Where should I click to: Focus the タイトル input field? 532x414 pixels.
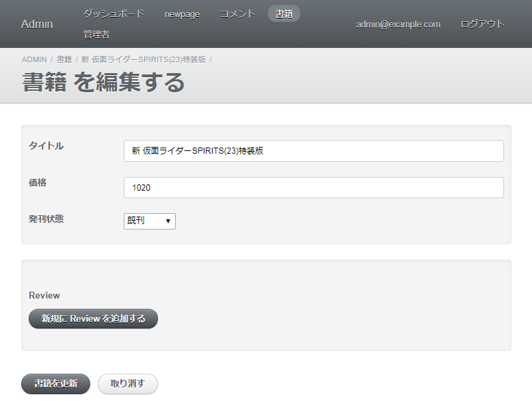pos(313,151)
